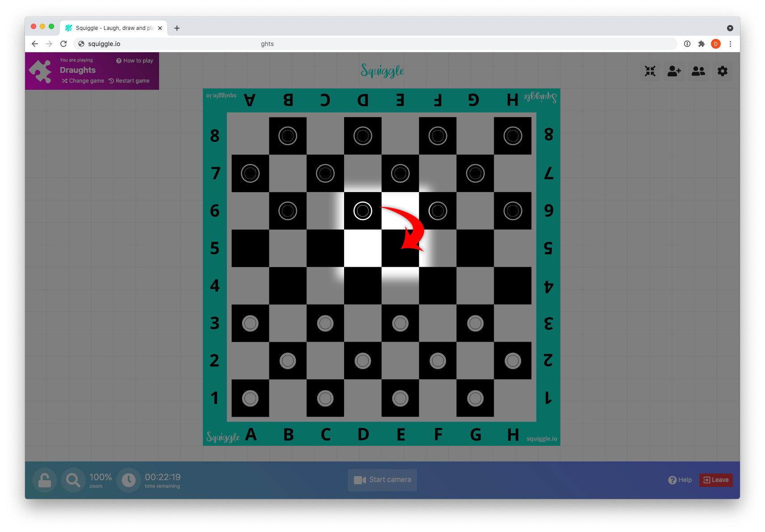Click the site information icon in address bar
The height and width of the screenshot is (532, 765).
[81, 44]
